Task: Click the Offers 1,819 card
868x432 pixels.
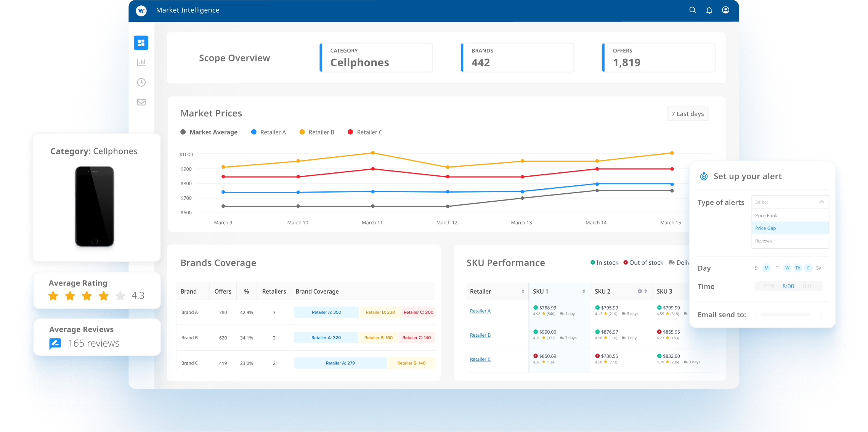Action: point(659,58)
